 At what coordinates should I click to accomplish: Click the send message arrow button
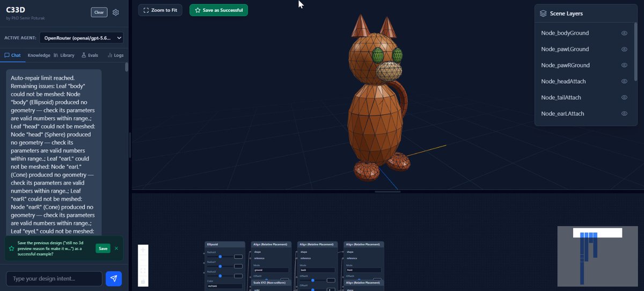(114, 278)
